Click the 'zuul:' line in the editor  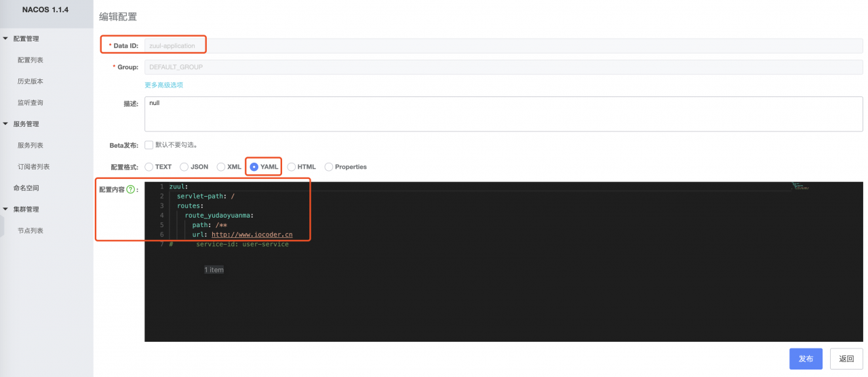coord(178,186)
